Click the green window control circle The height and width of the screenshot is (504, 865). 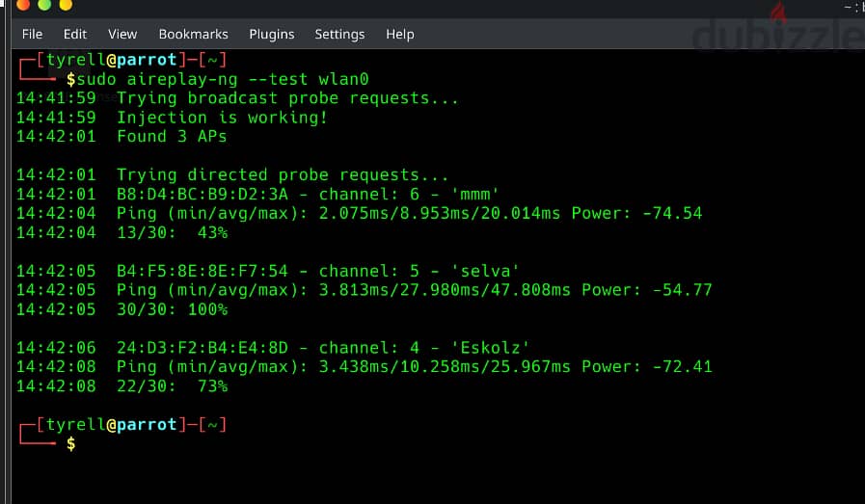pos(44,5)
